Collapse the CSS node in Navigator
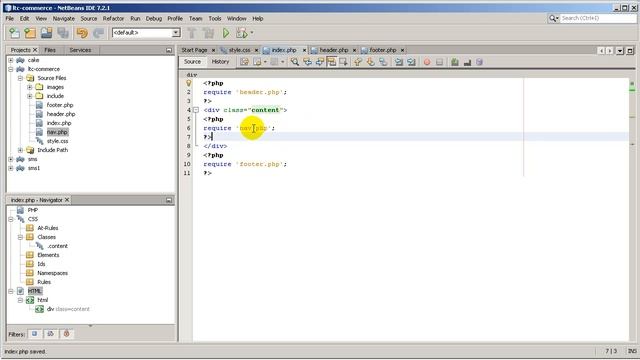This screenshot has width=640, height=360. (x=11, y=219)
